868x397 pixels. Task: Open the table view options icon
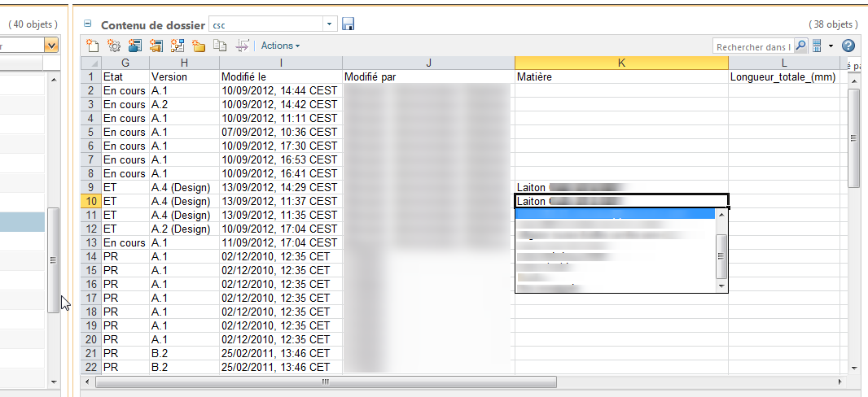pyautogui.click(x=817, y=46)
